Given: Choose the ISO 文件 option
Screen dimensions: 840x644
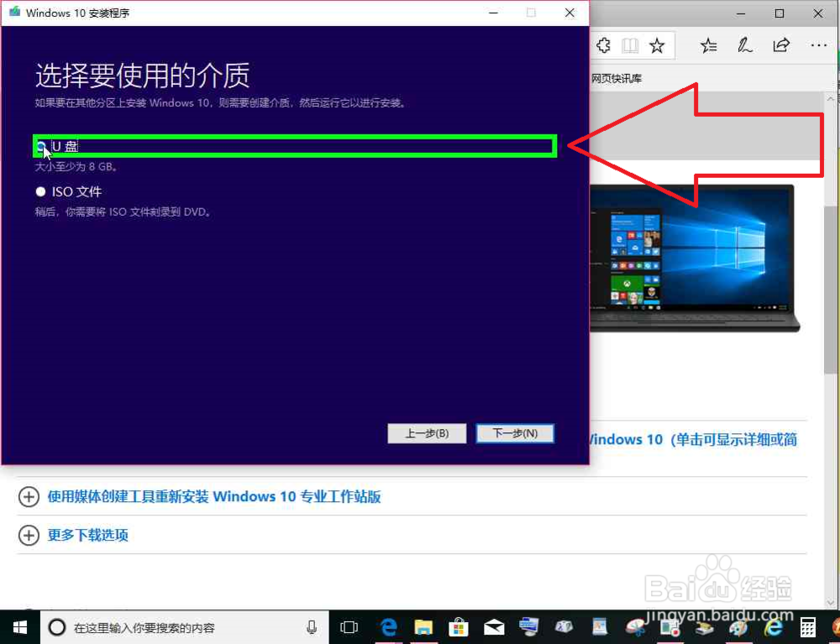Looking at the screenshot, I should (40, 191).
